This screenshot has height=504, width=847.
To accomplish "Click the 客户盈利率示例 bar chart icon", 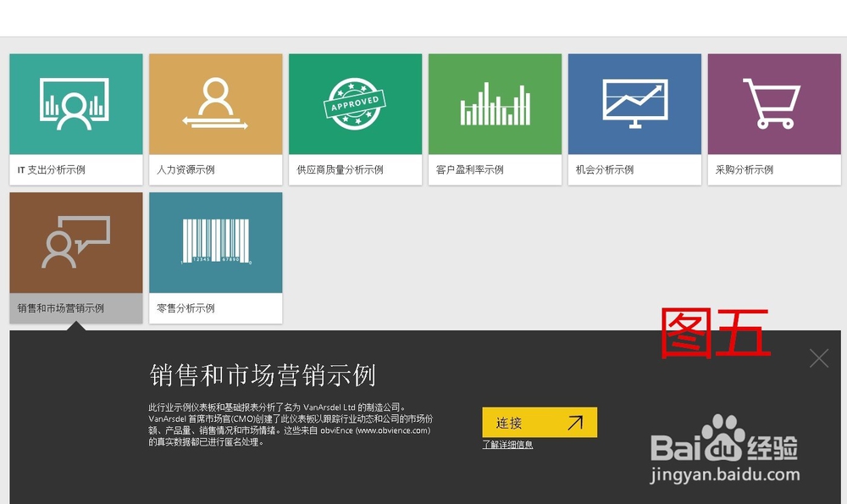I will pos(495,103).
